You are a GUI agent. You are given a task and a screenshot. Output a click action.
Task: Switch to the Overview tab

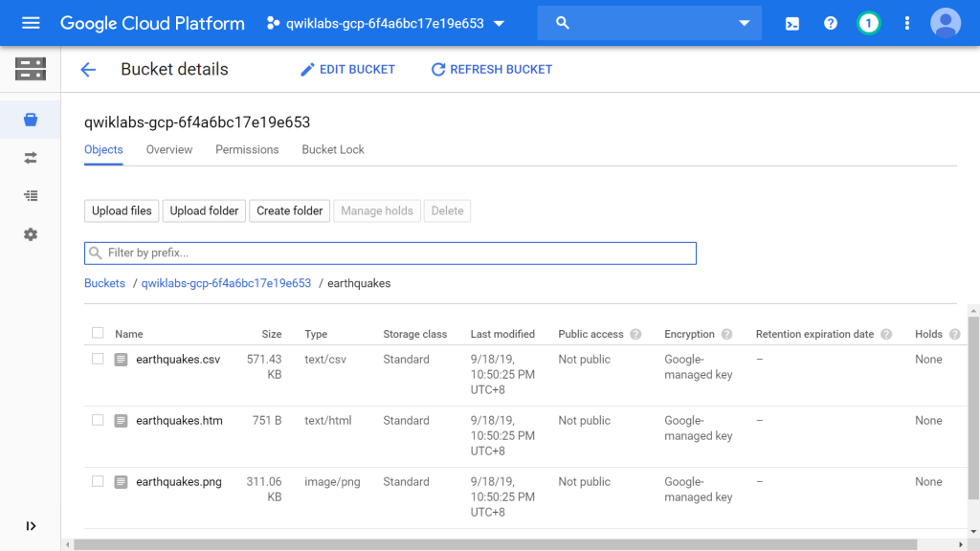point(169,150)
